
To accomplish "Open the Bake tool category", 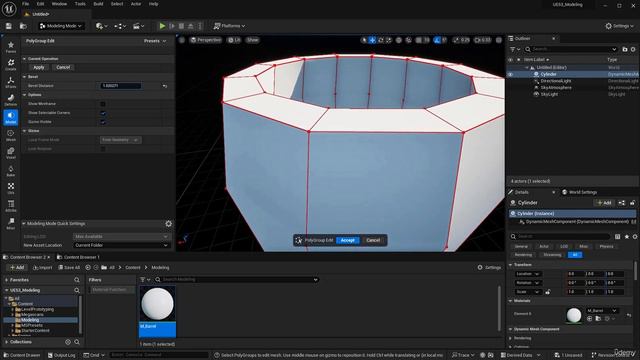I will (x=11, y=171).
